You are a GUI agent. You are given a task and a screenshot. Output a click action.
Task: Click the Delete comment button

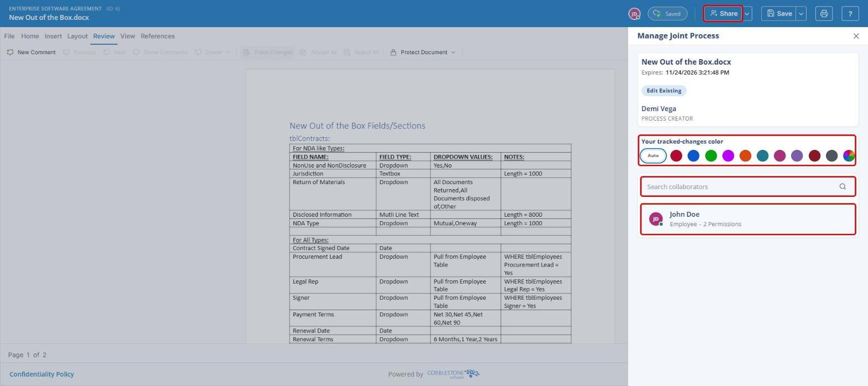208,52
